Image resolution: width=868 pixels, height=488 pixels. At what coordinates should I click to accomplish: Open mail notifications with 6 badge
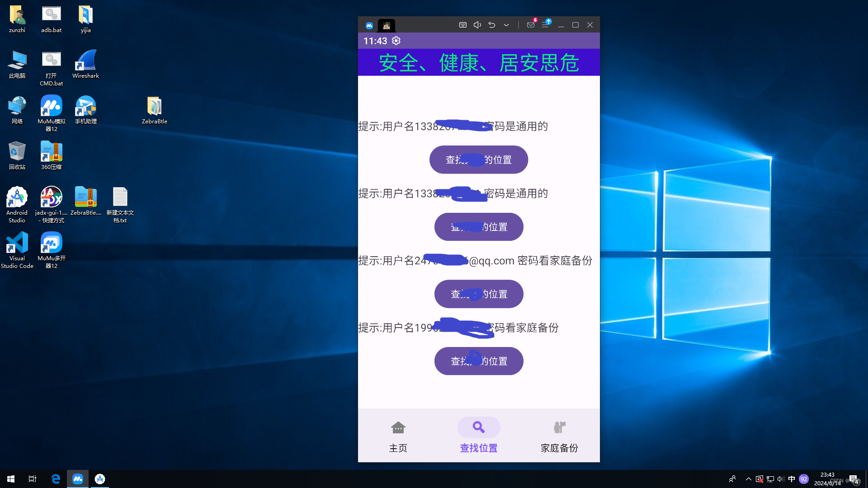(531, 25)
